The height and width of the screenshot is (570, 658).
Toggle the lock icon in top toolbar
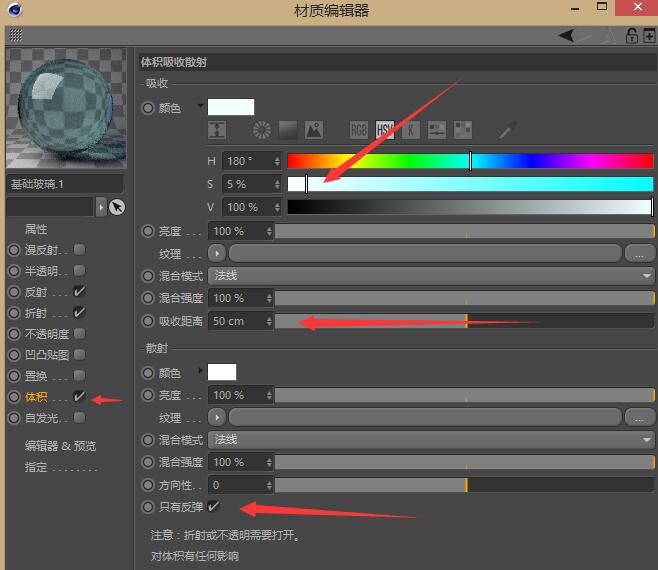(632, 36)
